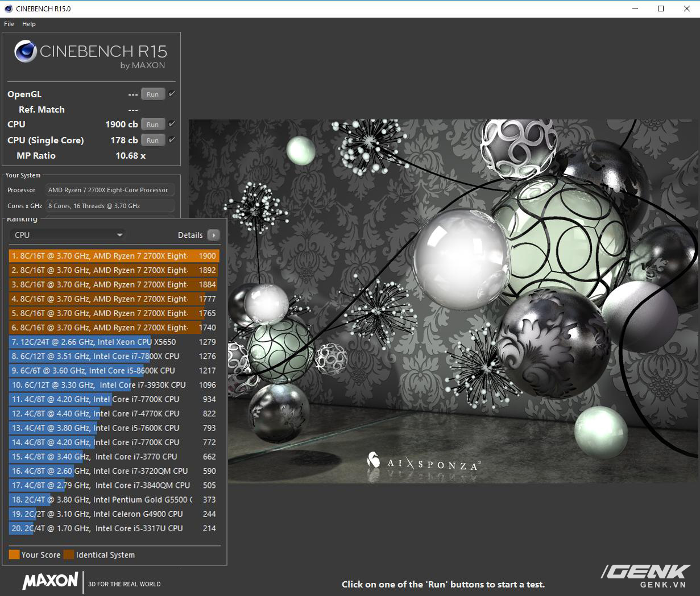This screenshot has width=700, height=596.
Task: Select the Intel Core i5-8600K ranking row
Action: tap(114, 370)
